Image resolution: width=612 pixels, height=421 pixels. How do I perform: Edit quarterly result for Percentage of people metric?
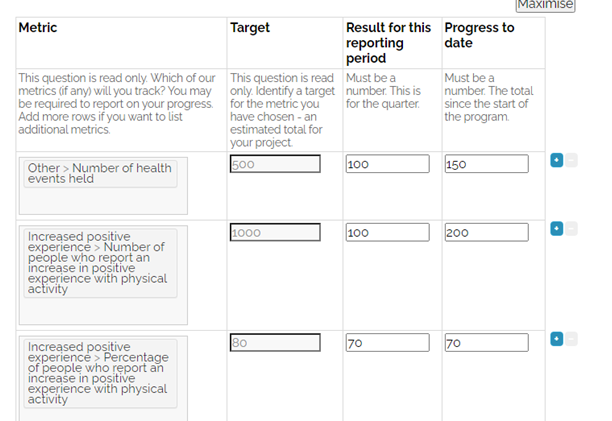pos(387,343)
